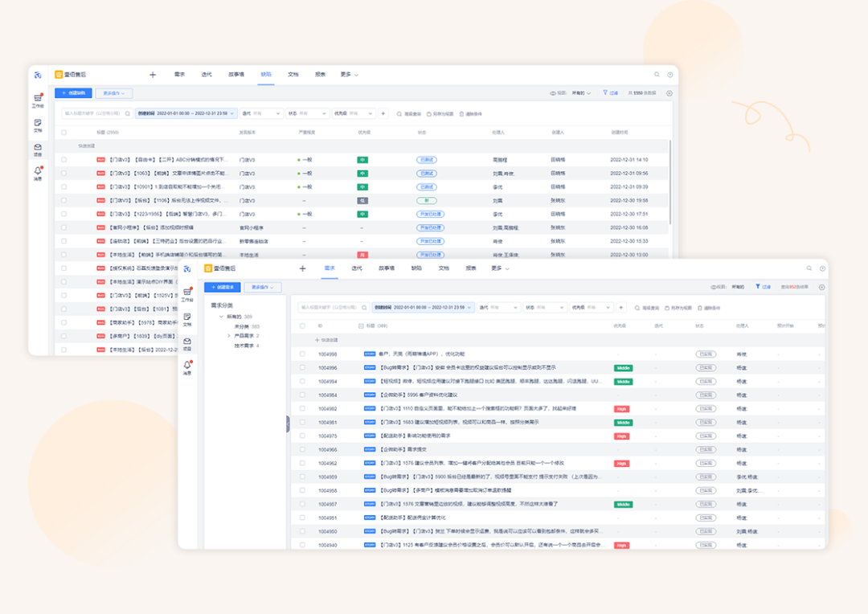Click search magnifier in back window header

(657, 75)
